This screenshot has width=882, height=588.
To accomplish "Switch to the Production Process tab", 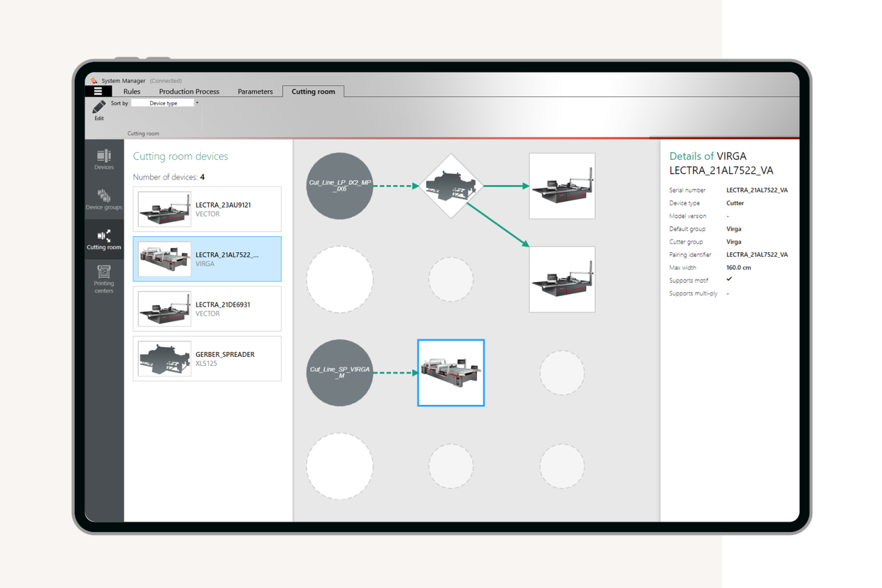I will [189, 92].
